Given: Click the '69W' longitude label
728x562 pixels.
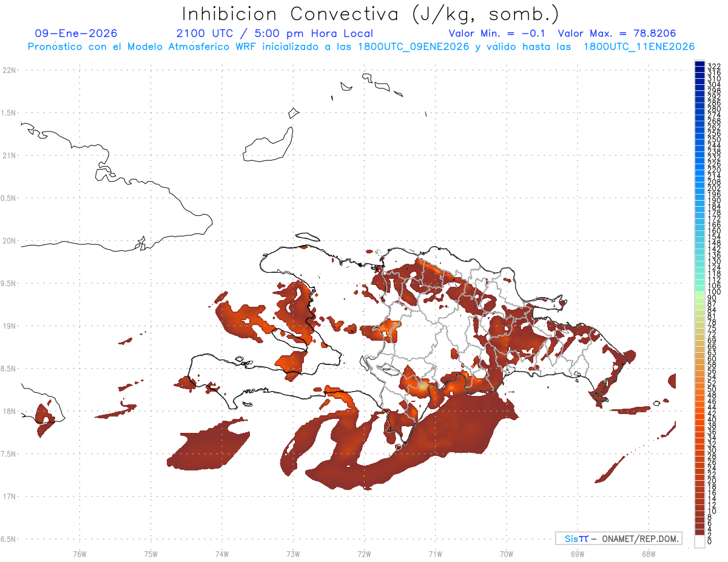Looking at the screenshot, I should (577, 554).
